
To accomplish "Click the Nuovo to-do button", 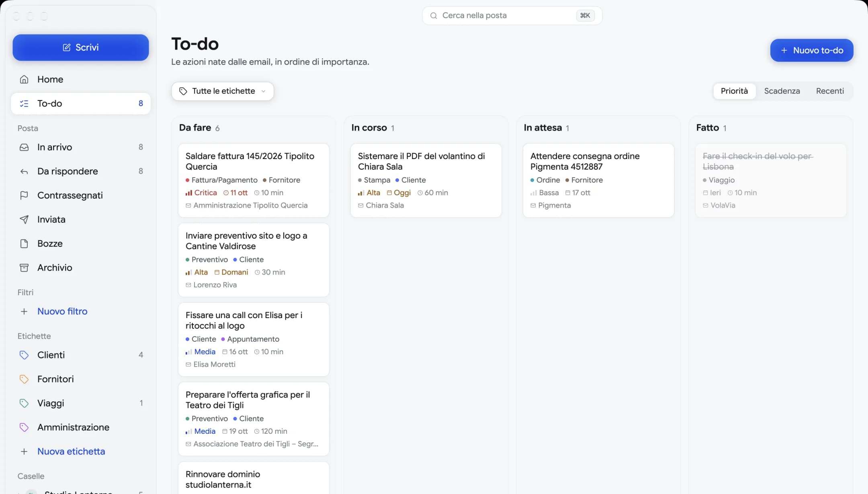I will pyautogui.click(x=812, y=50).
